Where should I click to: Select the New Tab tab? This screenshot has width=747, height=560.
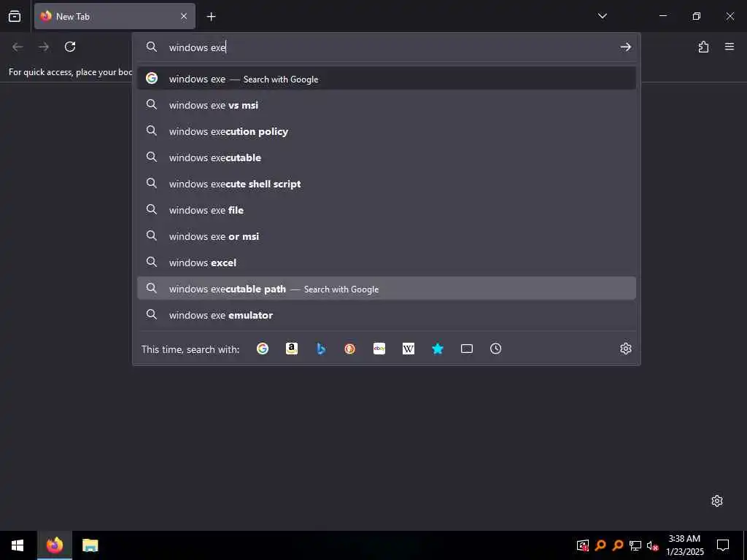tap(115, 16)
